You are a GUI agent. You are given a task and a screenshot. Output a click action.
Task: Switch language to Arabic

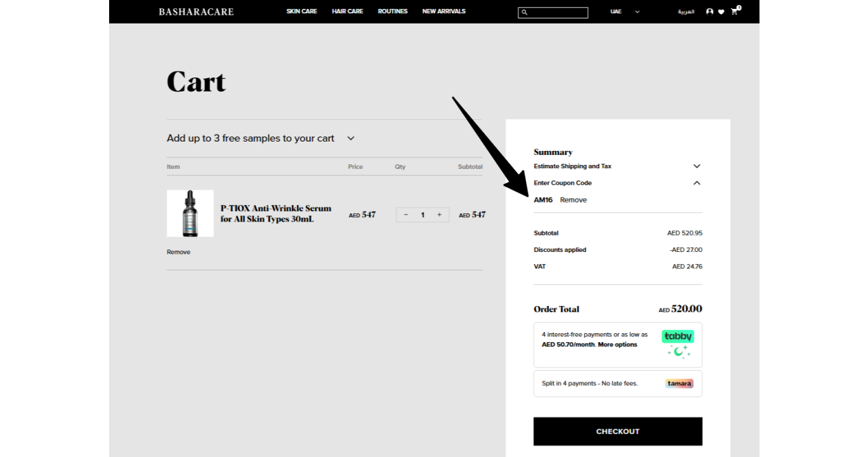pos(686,11)
